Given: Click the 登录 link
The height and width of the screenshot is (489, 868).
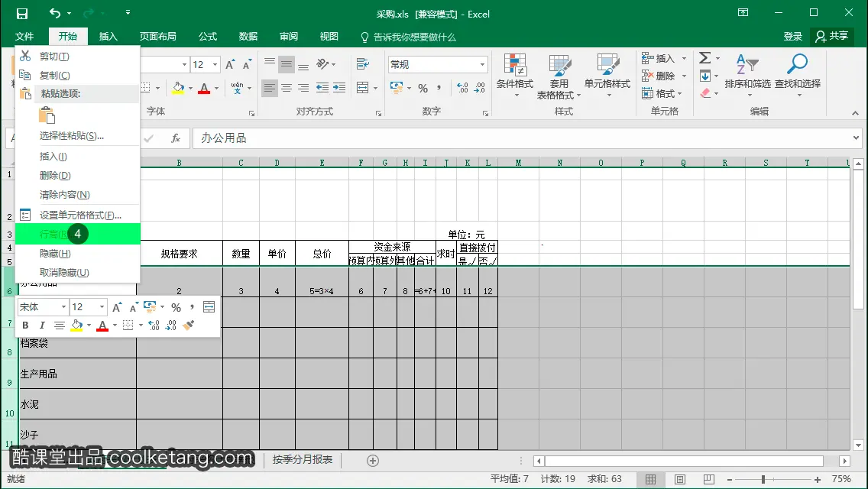Looking at the screenshot, I should pyautogui.click(x=792, y=37).
